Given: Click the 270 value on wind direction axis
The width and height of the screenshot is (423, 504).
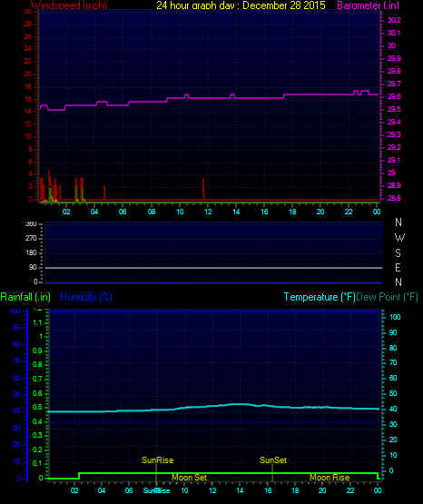Looking at the screenshot, I should coord(31,238).
